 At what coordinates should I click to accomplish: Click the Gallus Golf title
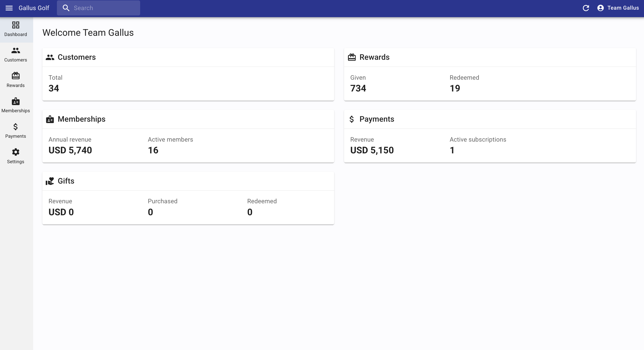[x=34, y=8]
